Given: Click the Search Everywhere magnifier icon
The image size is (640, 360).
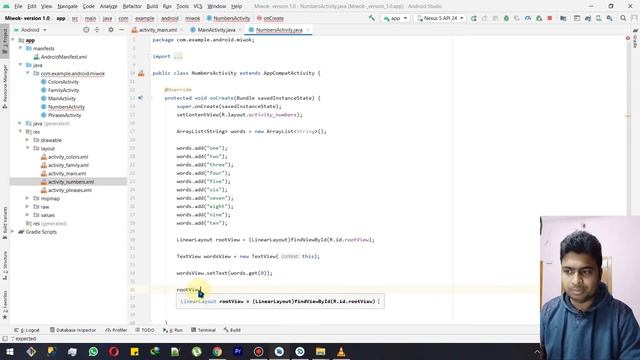Looking at the screenshot, I should pos(623,18).
